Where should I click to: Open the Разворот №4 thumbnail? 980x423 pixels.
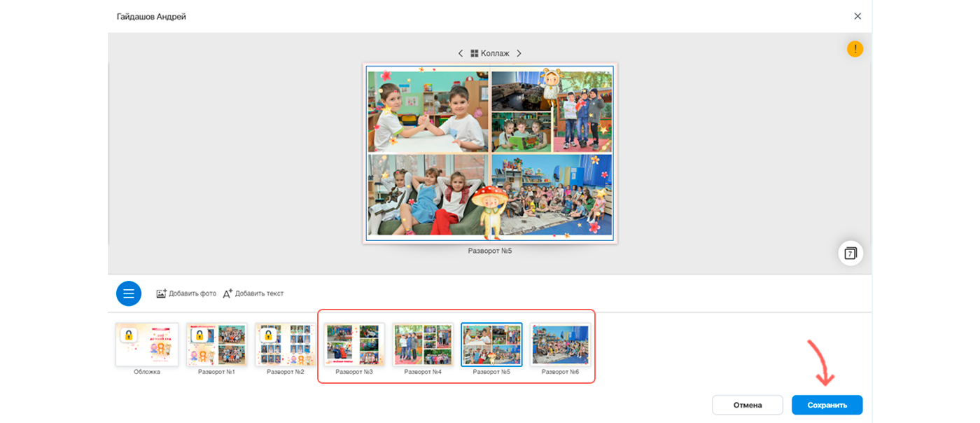click(x=422, y=345)
